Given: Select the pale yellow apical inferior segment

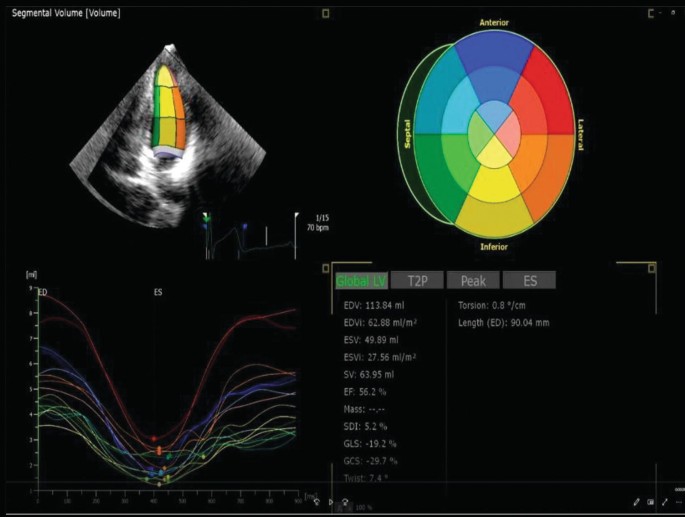Looking at the screenshot, I should click(x=494, y=154).
